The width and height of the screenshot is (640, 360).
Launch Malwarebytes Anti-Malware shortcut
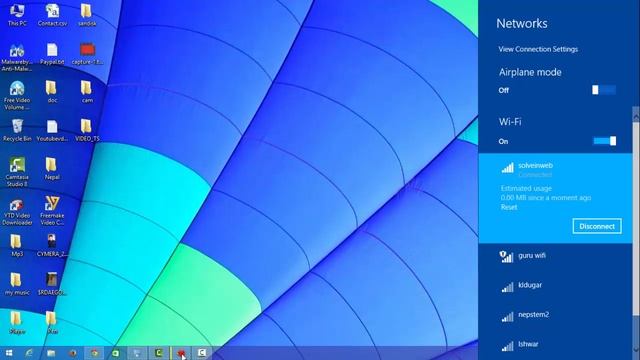17,58
